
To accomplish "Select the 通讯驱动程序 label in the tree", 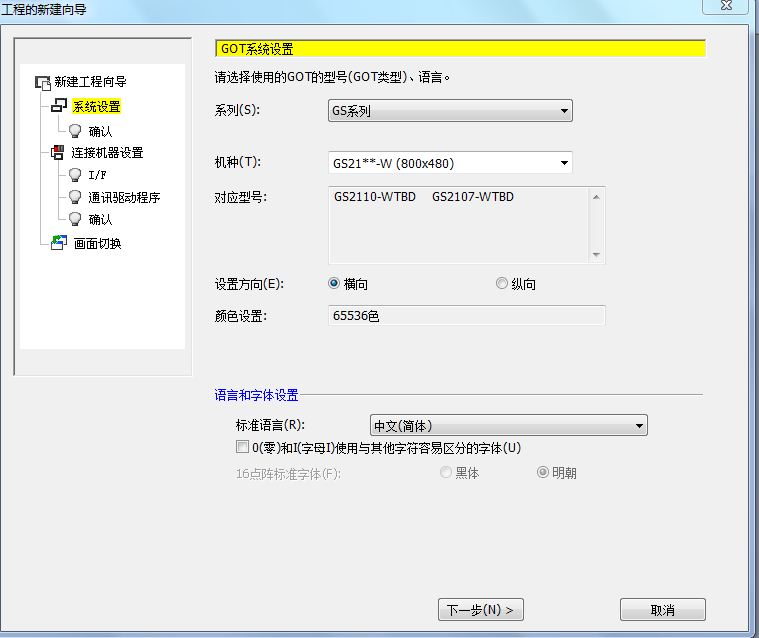I will 124,198.
